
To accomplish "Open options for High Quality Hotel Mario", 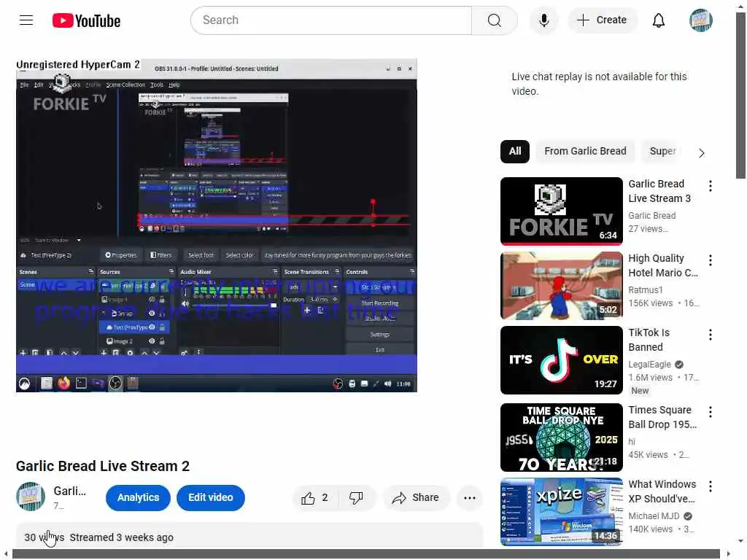I will coord(711,260).
